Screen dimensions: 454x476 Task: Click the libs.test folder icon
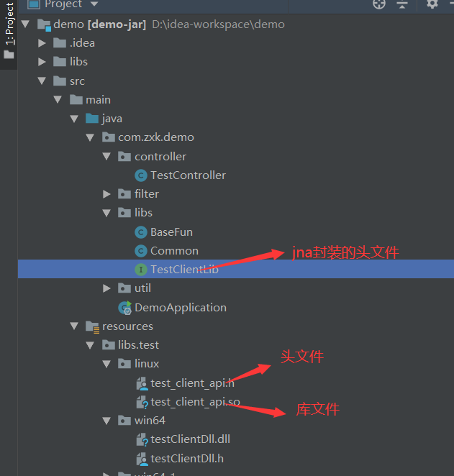[109, 345]
